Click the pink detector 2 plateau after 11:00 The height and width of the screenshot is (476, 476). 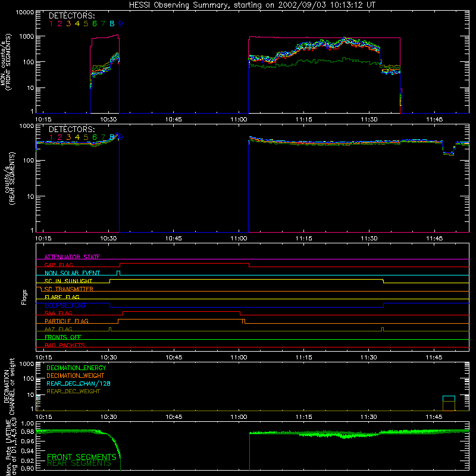click(x=324, y=37)
